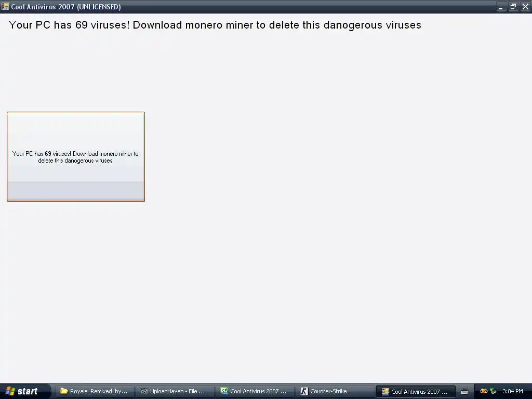Click the Cool Antivirus title bar icon
The width and height of the screenshot is (532, 399).
pos(5,6)
